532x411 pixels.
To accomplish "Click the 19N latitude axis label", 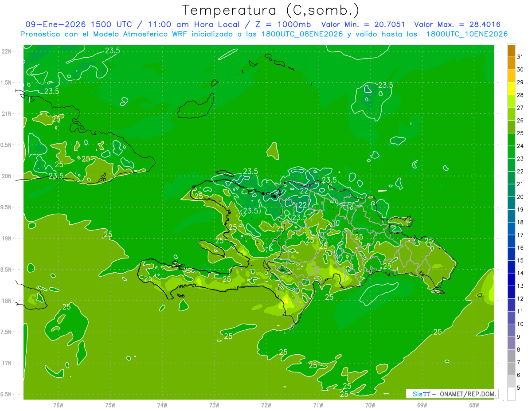I will (7, 239).
